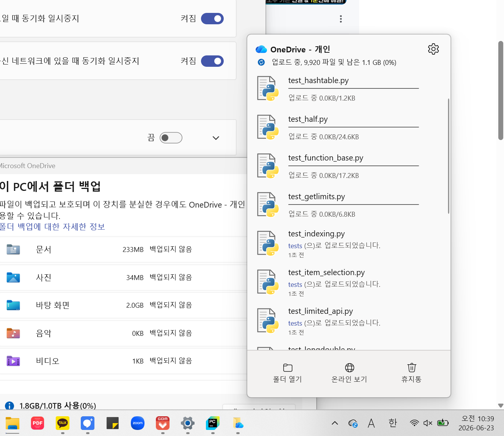Click 사진 백업되지 않음 status
The width and height of the screenshot is (504, 436).
tap(171, 277)
